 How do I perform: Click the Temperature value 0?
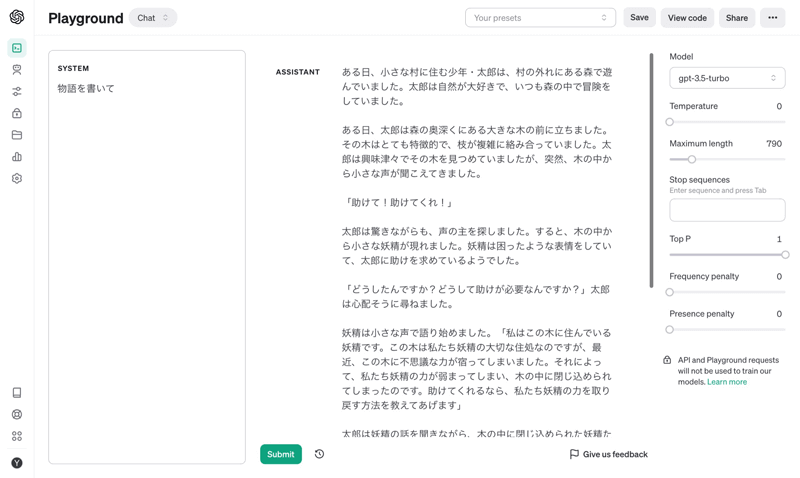(x=779, y=106)
